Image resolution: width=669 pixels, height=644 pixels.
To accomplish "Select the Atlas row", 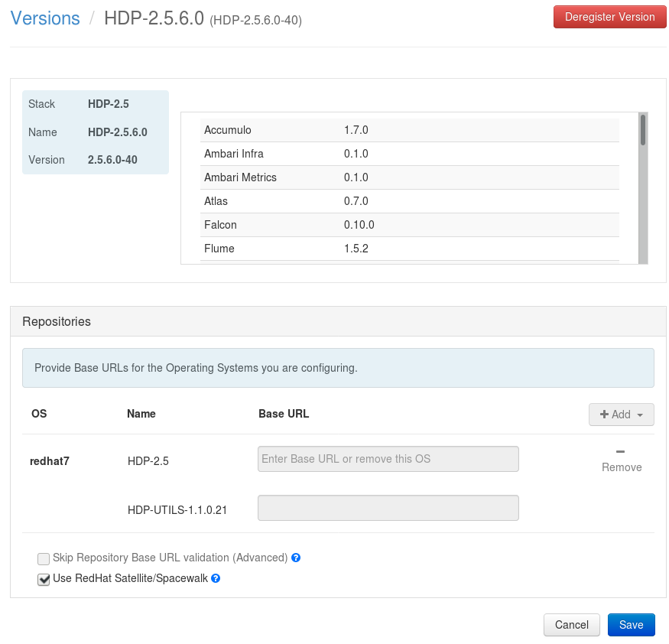I will pos(410,201).
